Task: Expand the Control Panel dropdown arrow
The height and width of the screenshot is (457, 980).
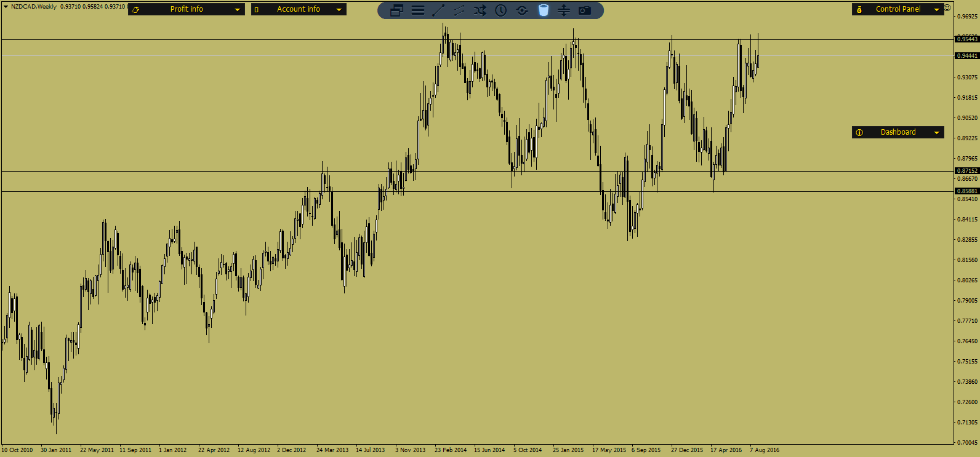Action: pos(937,9)
